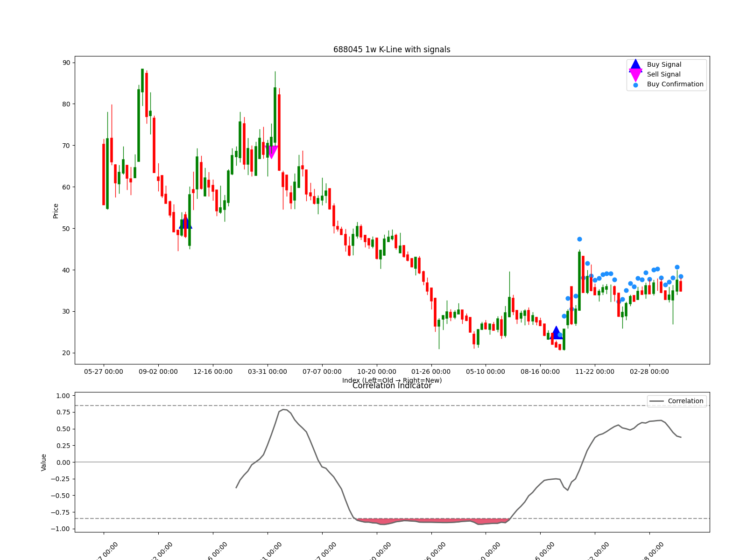Click the date tick '05-10 00:00'

pyautogui.click(x=486, y=371)
